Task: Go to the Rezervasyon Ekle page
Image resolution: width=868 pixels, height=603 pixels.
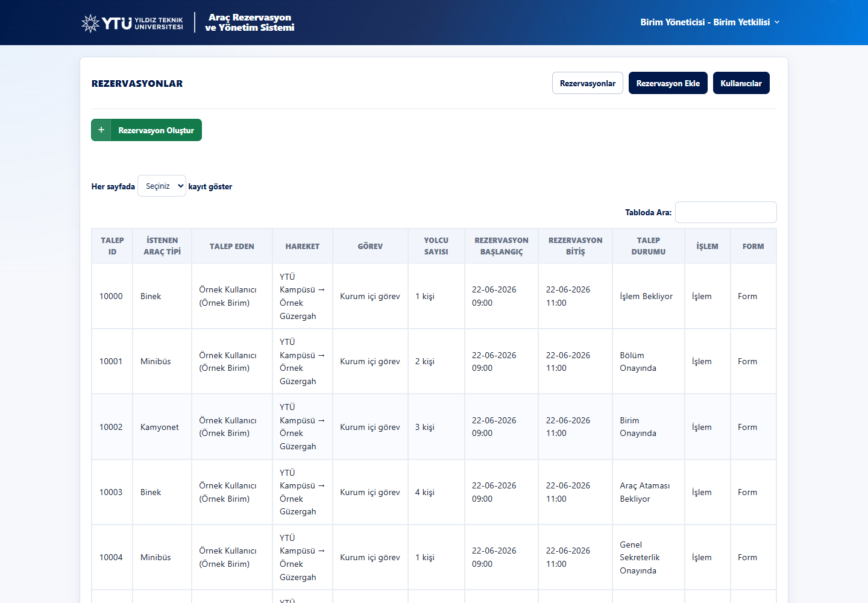Action: (x=668, y=83)
